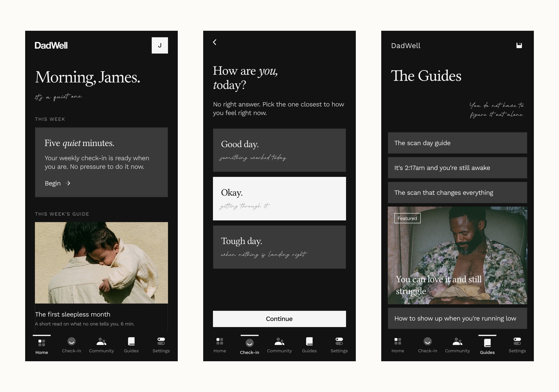This screenshot has height=392, width=559.
Task: Open 'It's 2:17am and you're still awake' guide
Action: coord(458,168)
